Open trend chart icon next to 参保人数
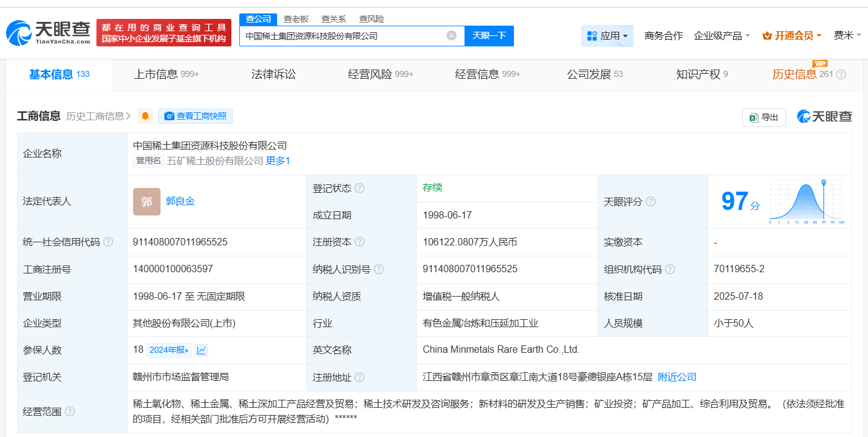 (x=201, y=350)
